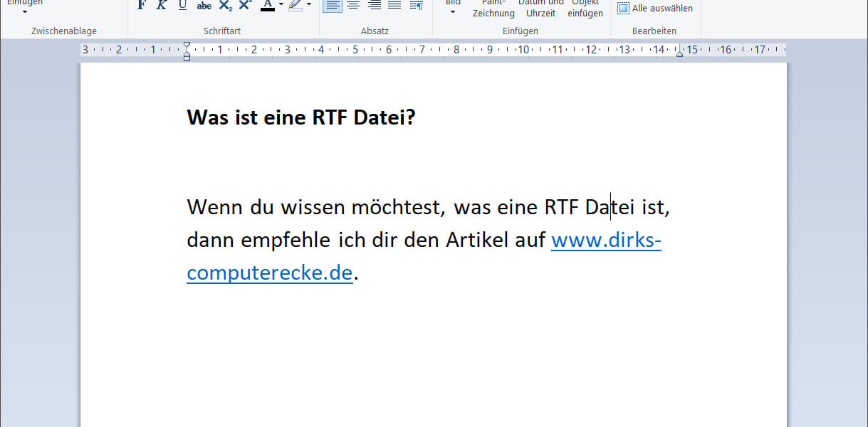Open the computerecke.de link text

click(x=270, y=273)
